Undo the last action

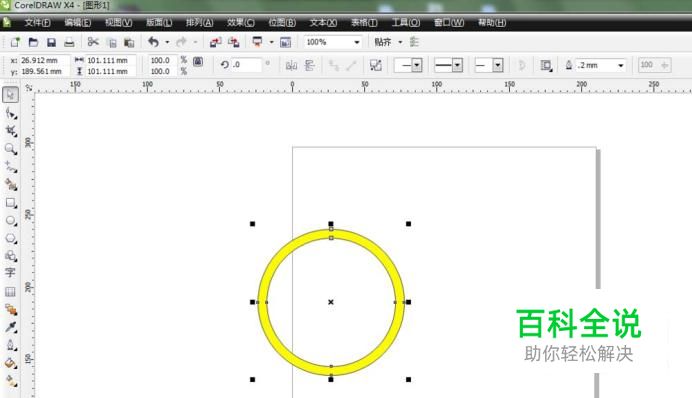153,42
